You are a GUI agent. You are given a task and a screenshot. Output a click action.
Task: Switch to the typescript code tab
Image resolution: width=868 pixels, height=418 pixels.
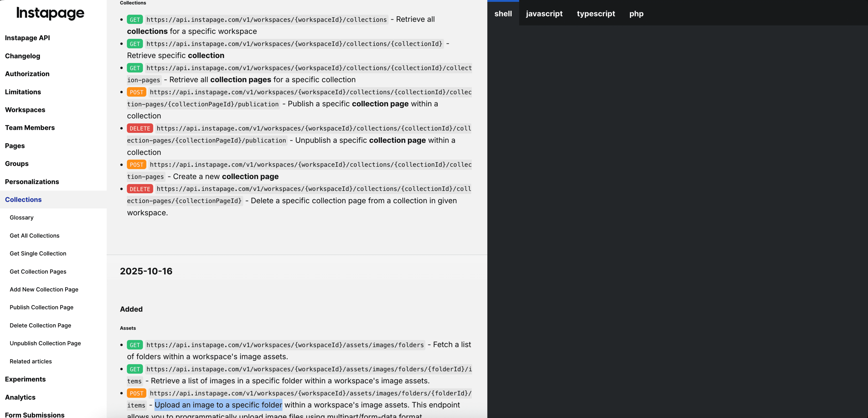click(x=596, y=14)
